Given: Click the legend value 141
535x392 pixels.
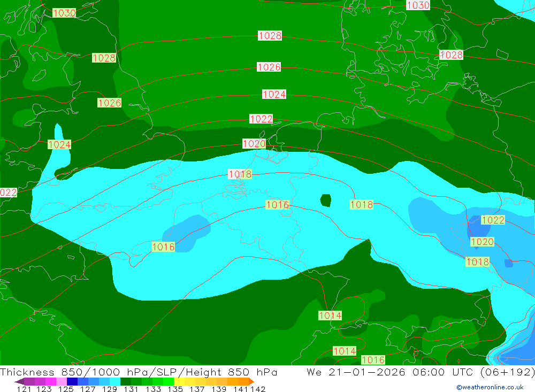Looking at the screenshot, I should (x=241, y=389).
